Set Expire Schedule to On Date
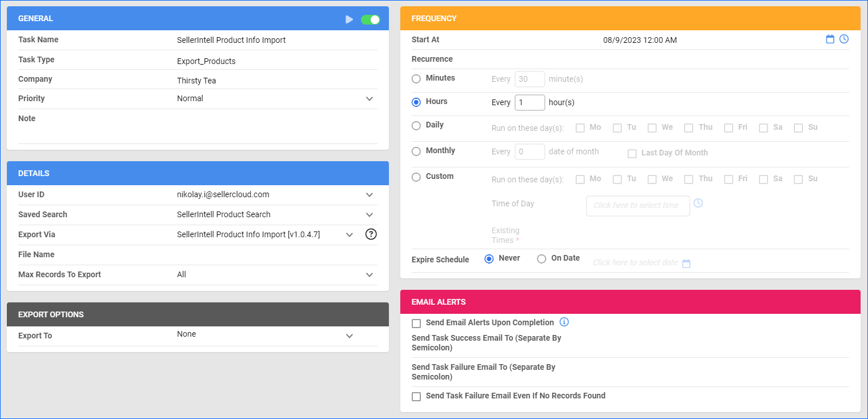 pos(541,258)
